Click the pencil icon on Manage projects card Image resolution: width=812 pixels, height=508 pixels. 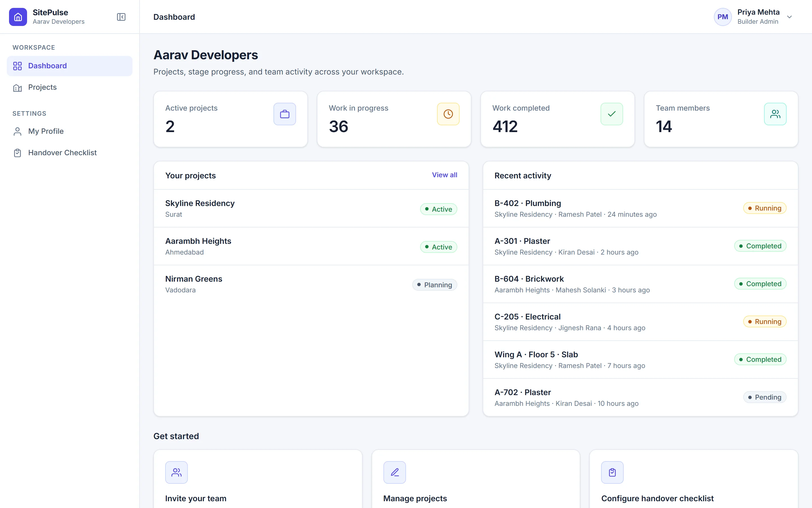(x=395, y=472)
